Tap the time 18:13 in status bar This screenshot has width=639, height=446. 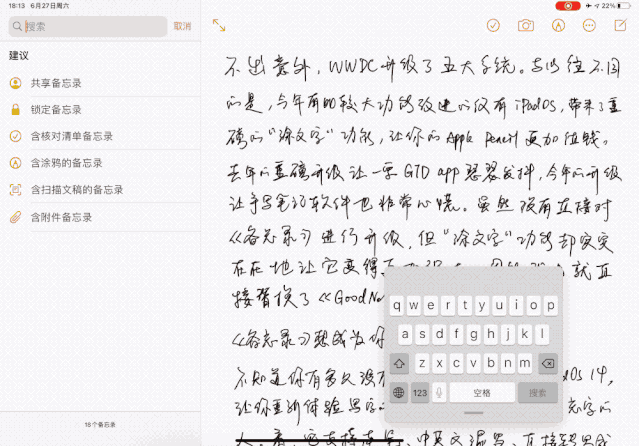point(17,6)
